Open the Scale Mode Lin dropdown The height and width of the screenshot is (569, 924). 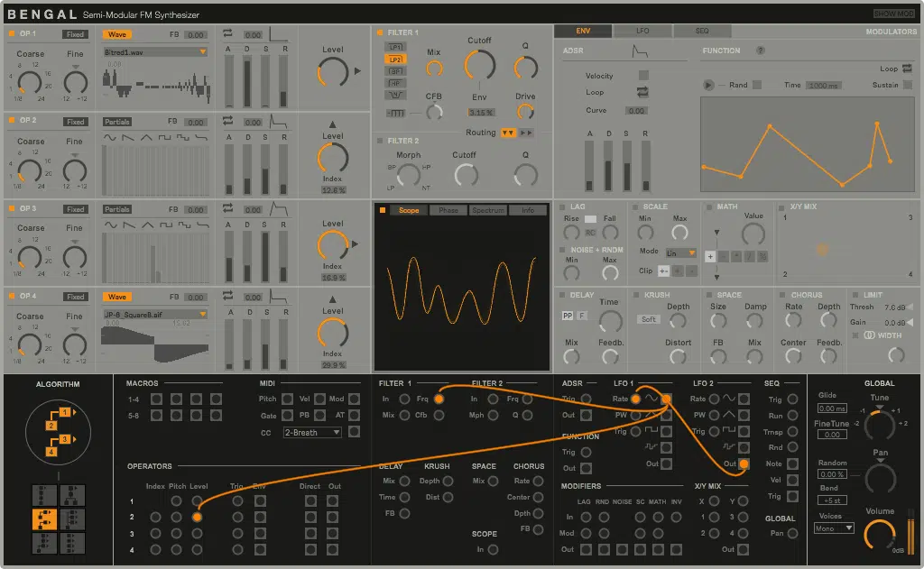tap(680, 253)
